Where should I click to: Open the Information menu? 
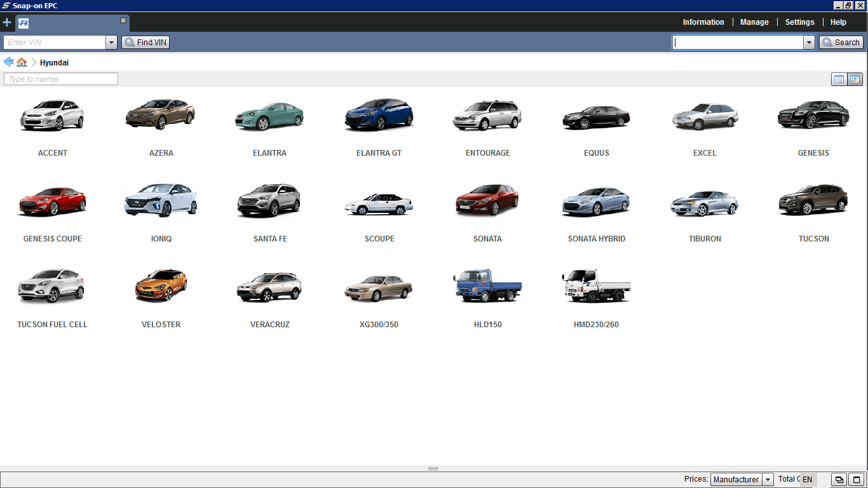tap(703, 22)
